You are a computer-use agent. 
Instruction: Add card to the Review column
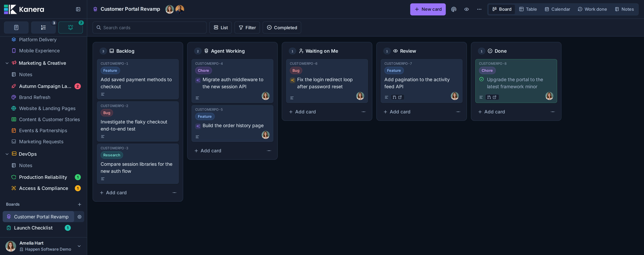click(x=397, y=112)
